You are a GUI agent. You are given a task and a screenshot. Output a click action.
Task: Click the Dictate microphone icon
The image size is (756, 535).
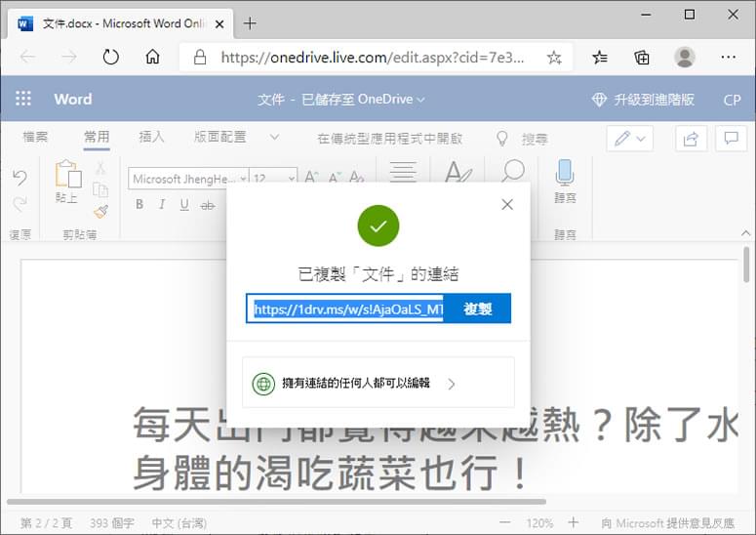564,172
